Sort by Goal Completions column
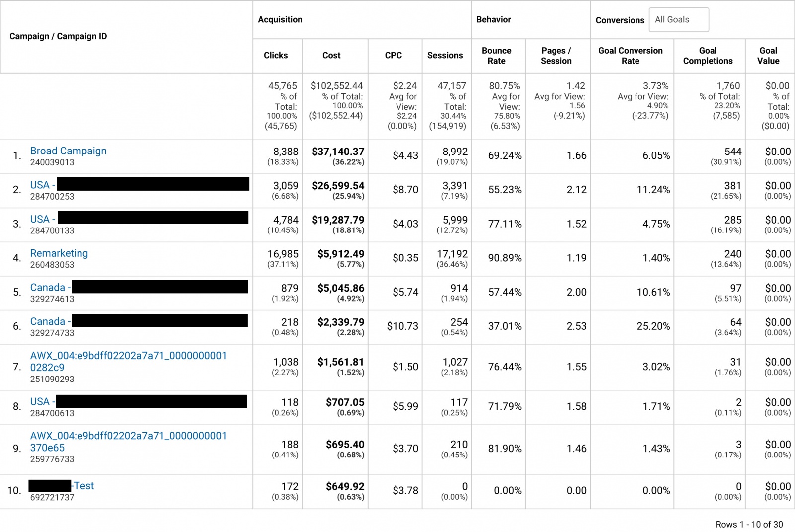Viewport: 795px width, 532px height. tap(708, 56)
